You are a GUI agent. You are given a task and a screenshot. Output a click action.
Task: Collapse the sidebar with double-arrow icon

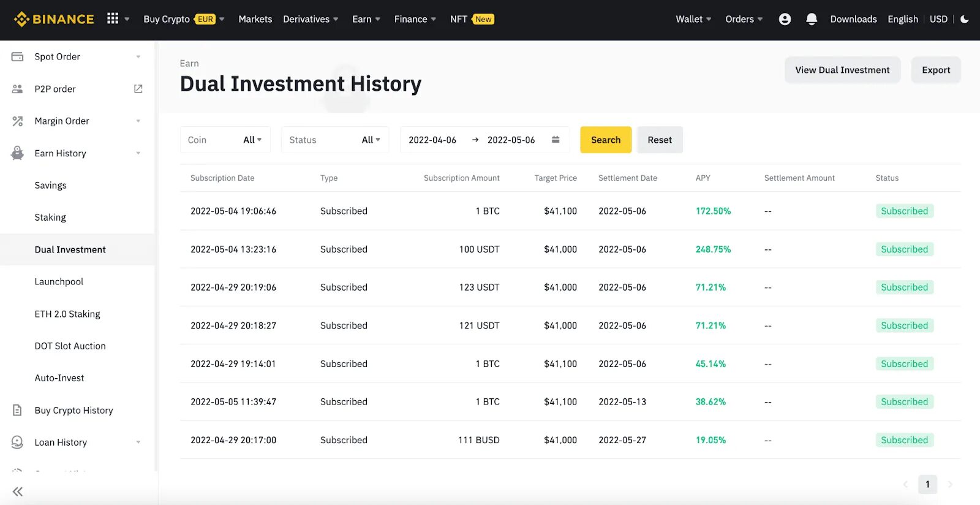coord(17,492)
